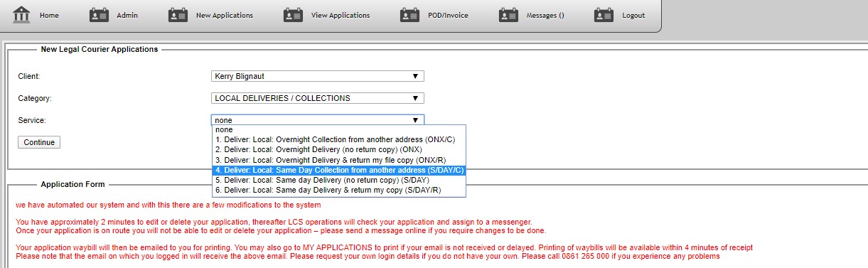
Task: Select option 1 Overnight Collection (ONX/C)
Action: (x=338, y=140)
